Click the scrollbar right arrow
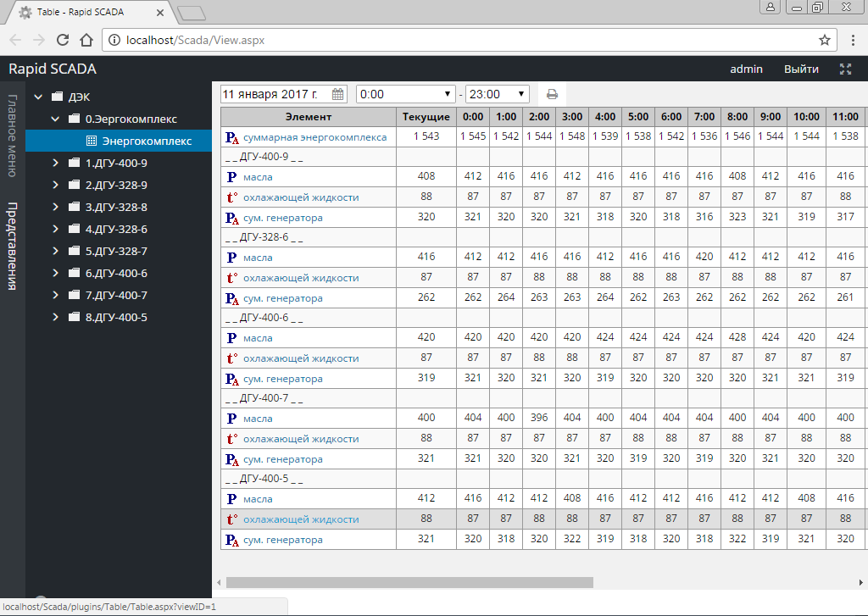The image size is (868, 616). [x=861, y=582]
